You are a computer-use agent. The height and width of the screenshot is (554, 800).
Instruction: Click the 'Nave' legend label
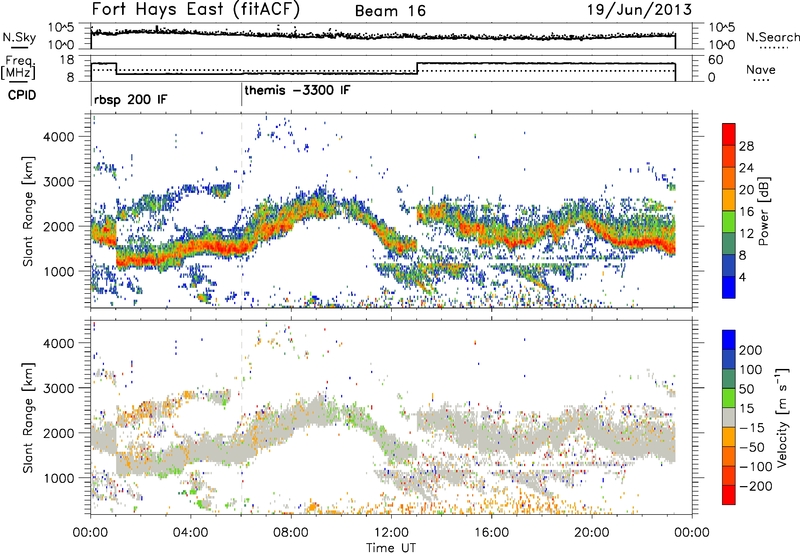[760, 70]
